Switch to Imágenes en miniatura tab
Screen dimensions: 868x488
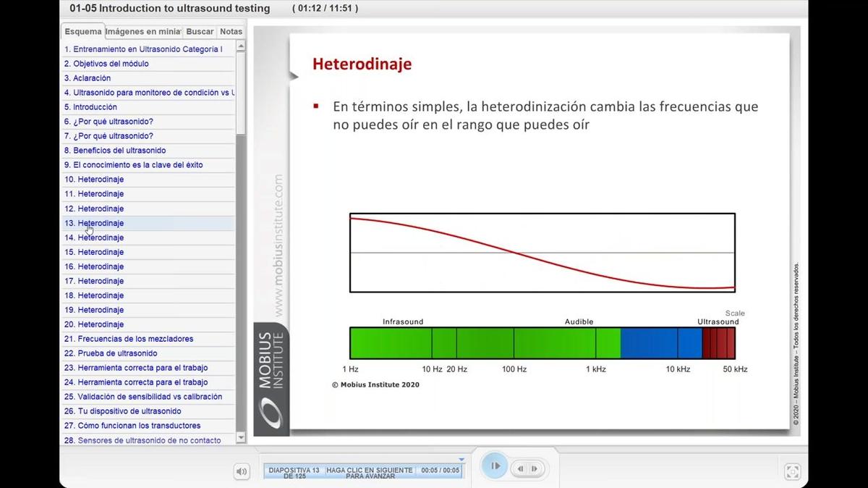tap(143, 32)
